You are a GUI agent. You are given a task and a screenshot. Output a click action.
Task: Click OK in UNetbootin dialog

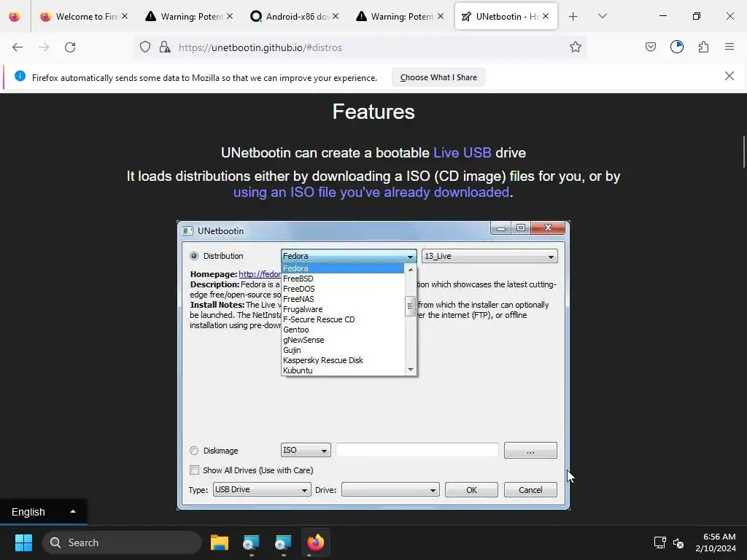[471, 489]
